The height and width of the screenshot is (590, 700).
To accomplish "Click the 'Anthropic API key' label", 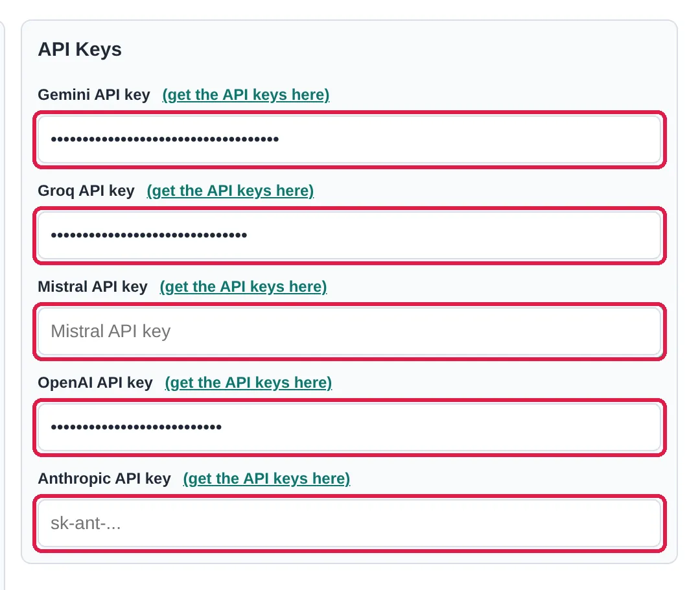I will [104, 478].
